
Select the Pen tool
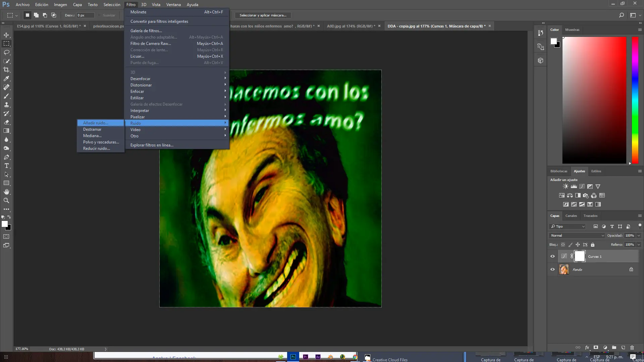tap(6, 157)
